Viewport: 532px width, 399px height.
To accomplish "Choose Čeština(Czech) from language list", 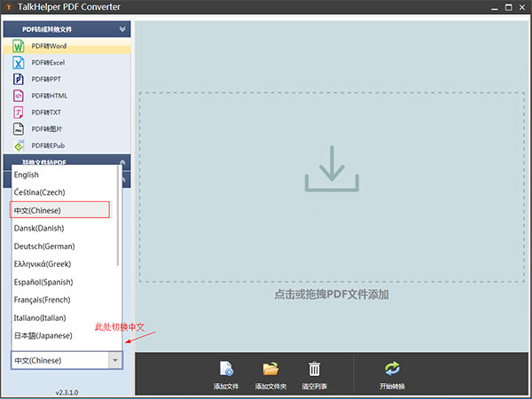I will pos(65,192).
